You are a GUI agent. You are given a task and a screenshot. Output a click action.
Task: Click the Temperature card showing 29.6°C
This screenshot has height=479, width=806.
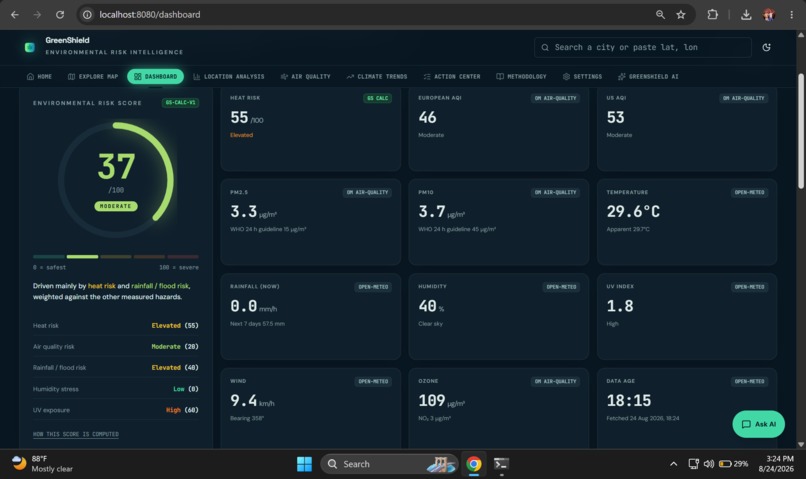click(x=687, y=222)
